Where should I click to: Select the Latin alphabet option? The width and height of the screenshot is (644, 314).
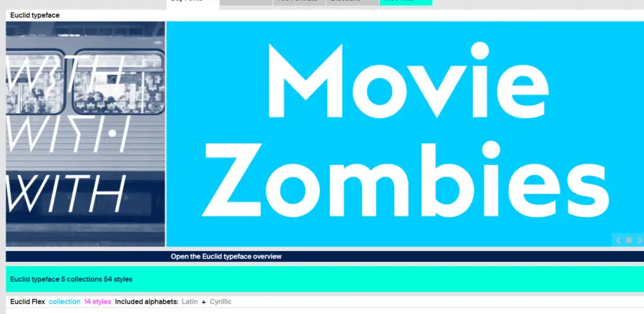coord(189,301)
